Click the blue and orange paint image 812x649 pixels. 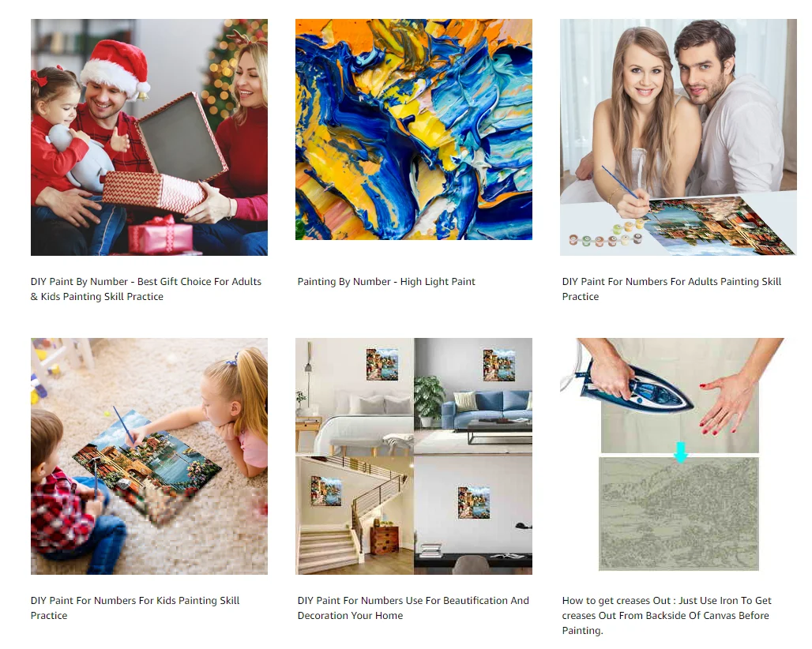[414, 129]
